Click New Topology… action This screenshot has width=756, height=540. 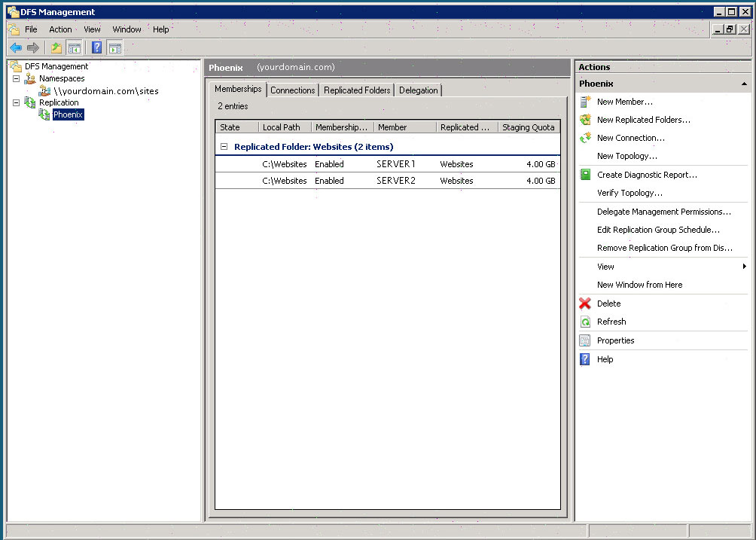(x=626, y=156)
